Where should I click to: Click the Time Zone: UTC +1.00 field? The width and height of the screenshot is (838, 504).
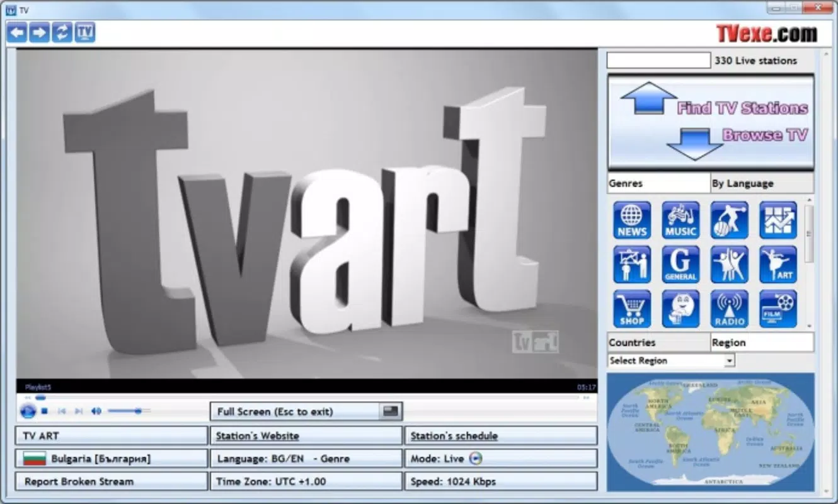(306, 481)
